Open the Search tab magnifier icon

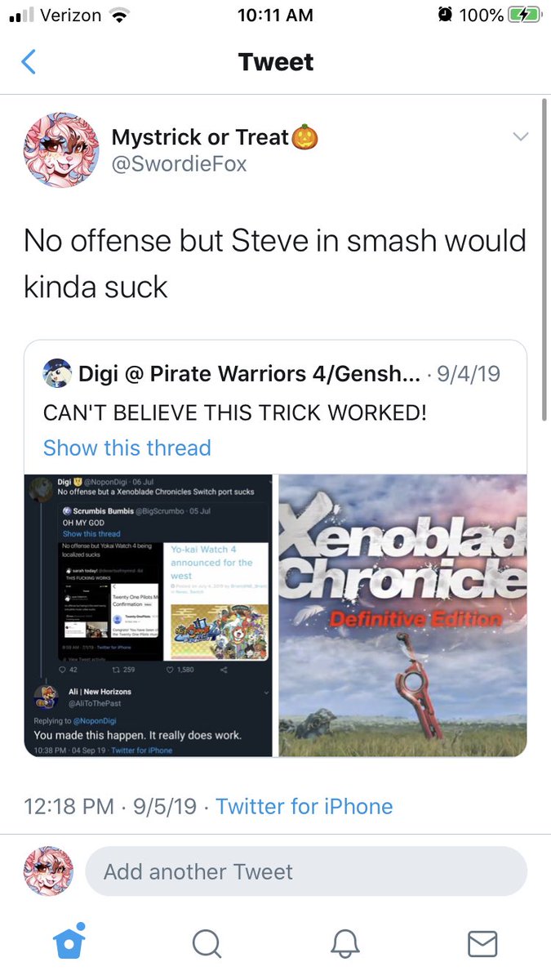[207, 944]
